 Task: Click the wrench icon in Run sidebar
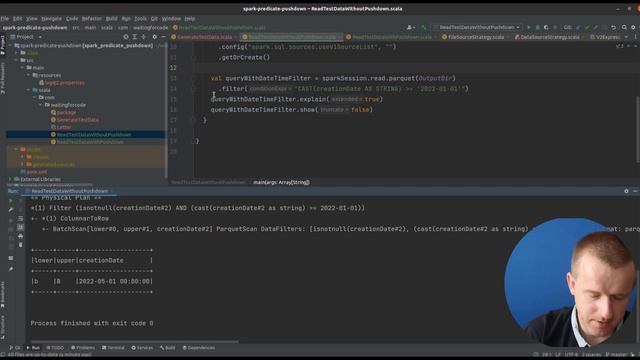tap(11, 209)
